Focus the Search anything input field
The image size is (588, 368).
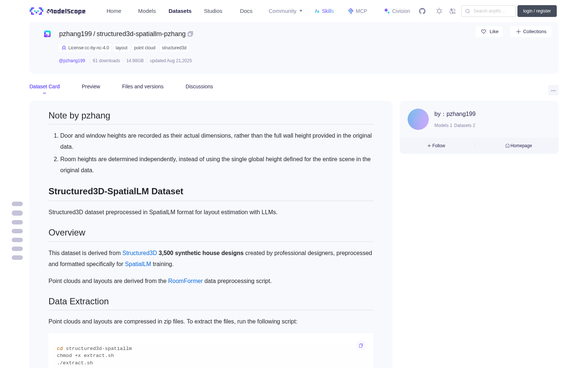(x=488, y=11)
